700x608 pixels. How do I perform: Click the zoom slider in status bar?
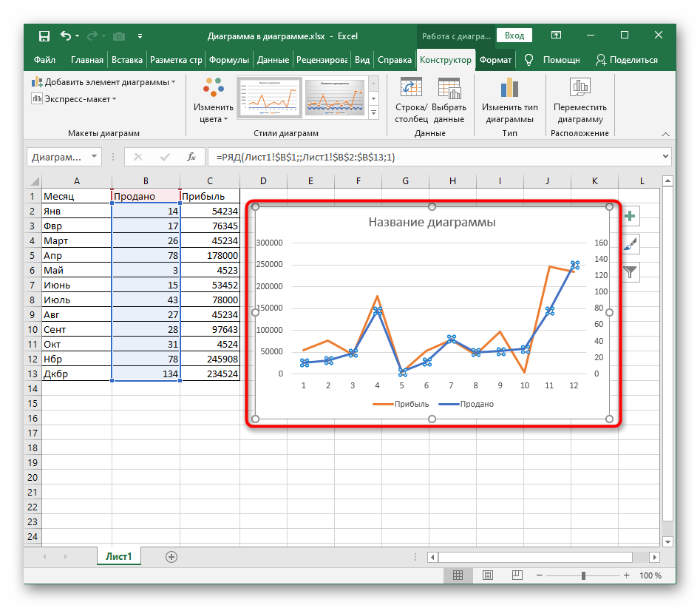tap(584, 575)
